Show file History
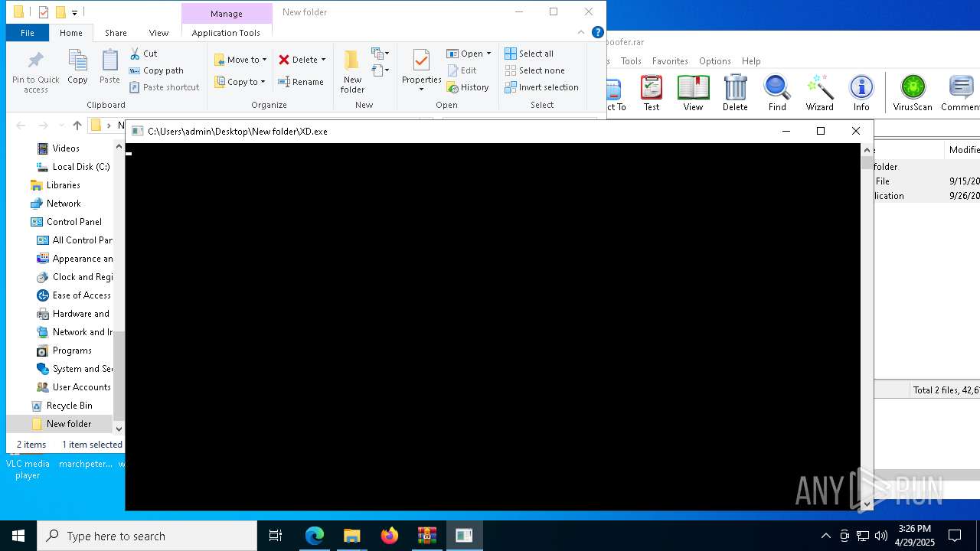980x551 pixels. coord(468,87)
